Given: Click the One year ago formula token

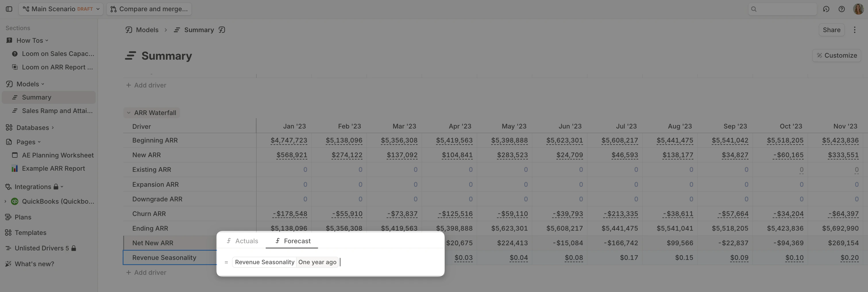Looking at the screenshot, I should tap(317, 262).
